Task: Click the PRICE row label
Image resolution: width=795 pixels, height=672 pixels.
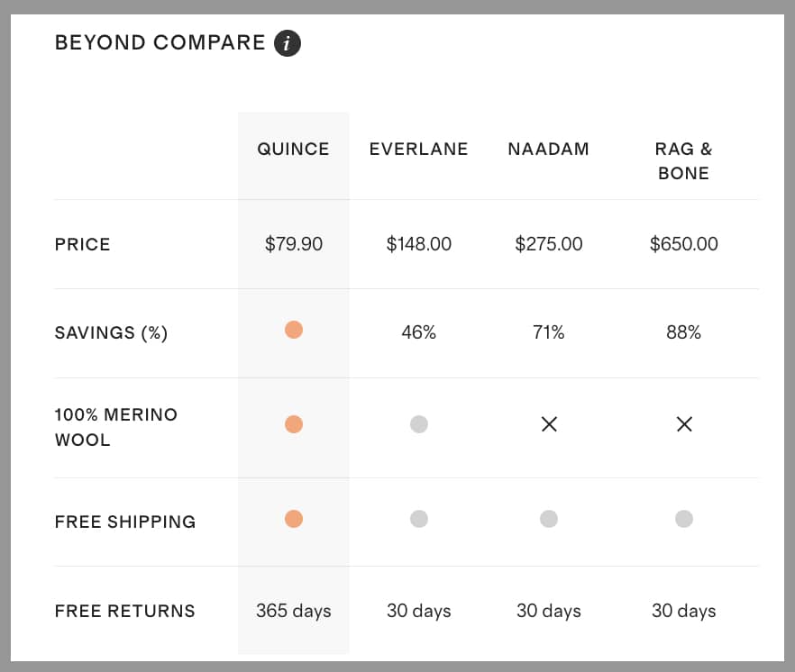Action: tap(83, 244)
